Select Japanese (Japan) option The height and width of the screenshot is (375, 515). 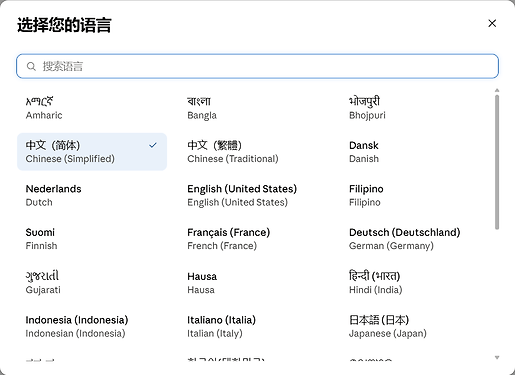coord(415,326)
